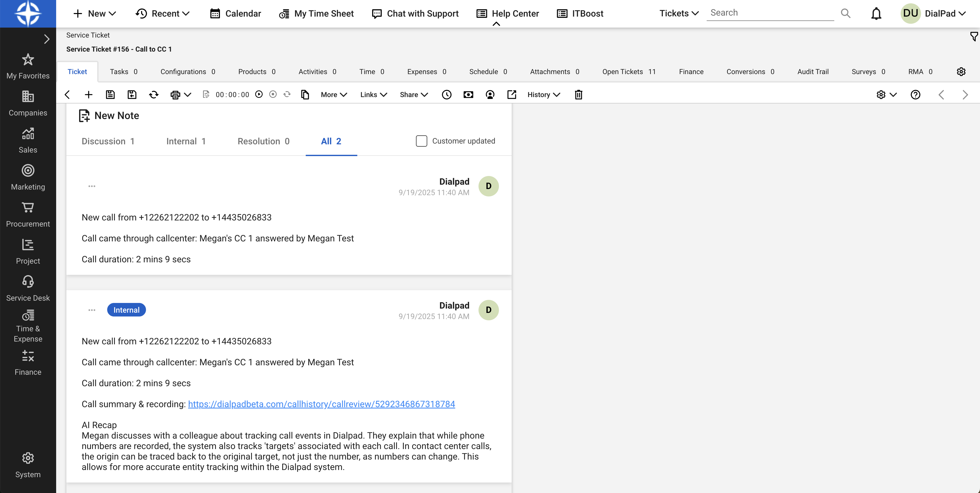
Task: Click the trash delete icon
Action: coord(579,95)
